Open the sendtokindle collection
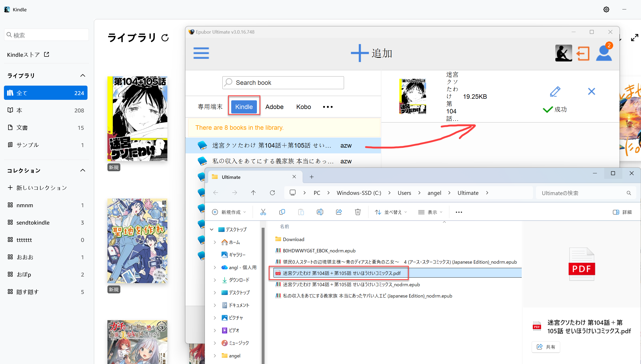 [46, 222]
